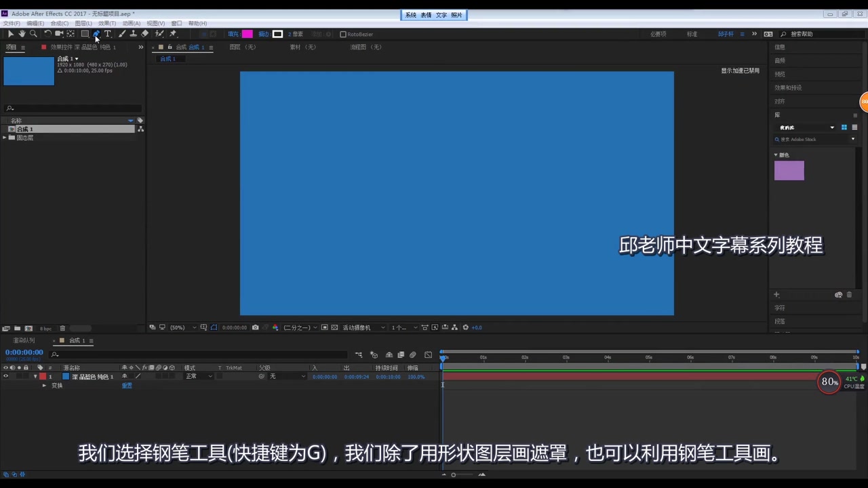Select the Rectangle shape tool

(x=85, y=34)
